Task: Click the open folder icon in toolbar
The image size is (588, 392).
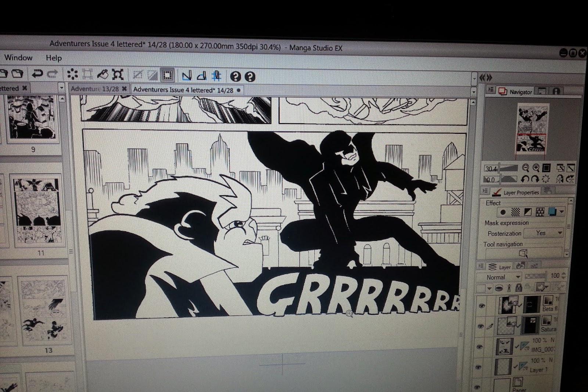Action: pyautogui.click(x=17, y=74)
